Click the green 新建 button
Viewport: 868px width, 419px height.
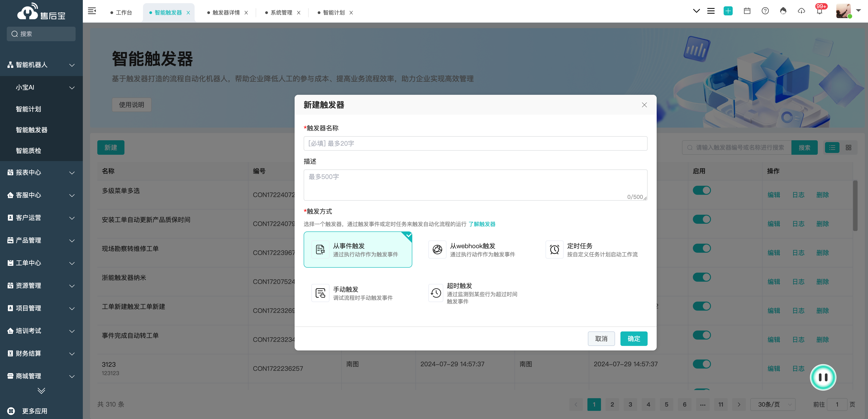coord(110,148)
